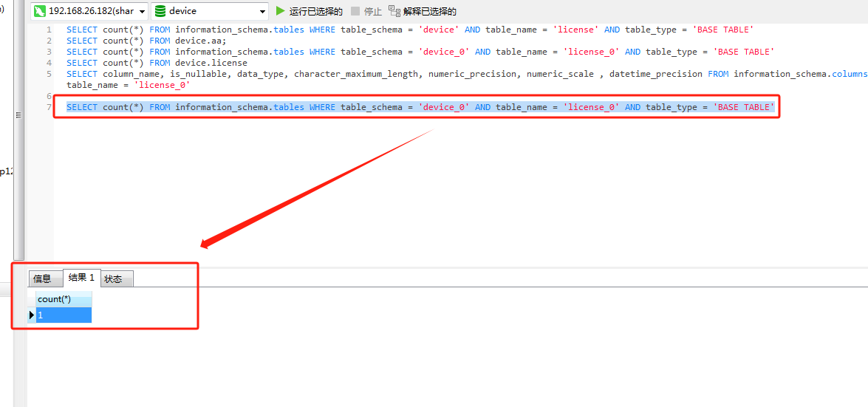The height and width of the screenshot is (407, 868).
Task: Open the device database dropdown
Action: pos(210,10)
